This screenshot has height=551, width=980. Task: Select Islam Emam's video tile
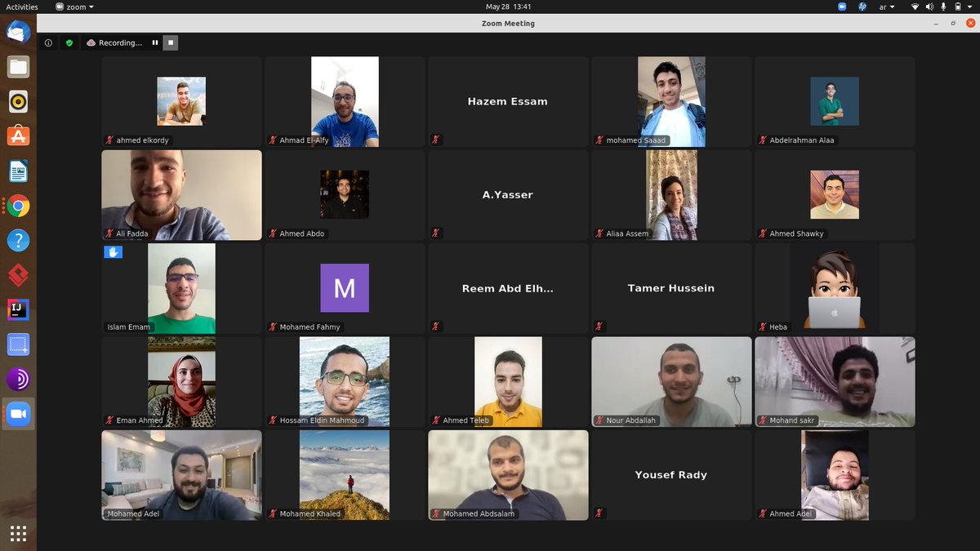(181, 288)
